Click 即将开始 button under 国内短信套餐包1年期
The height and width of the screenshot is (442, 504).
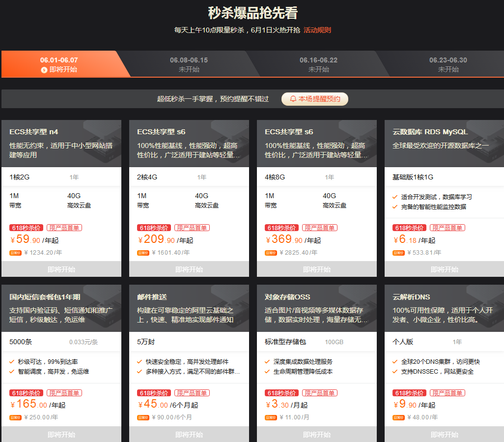[61, 435]
